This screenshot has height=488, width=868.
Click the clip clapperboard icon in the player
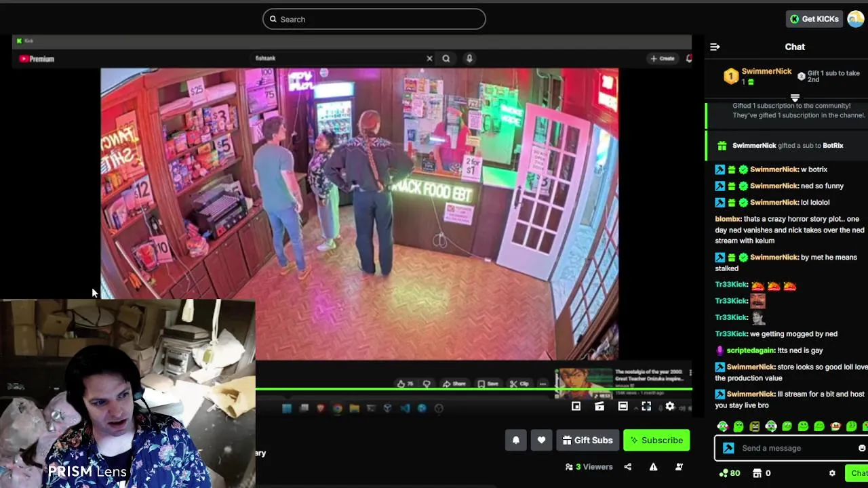[599, 406]
